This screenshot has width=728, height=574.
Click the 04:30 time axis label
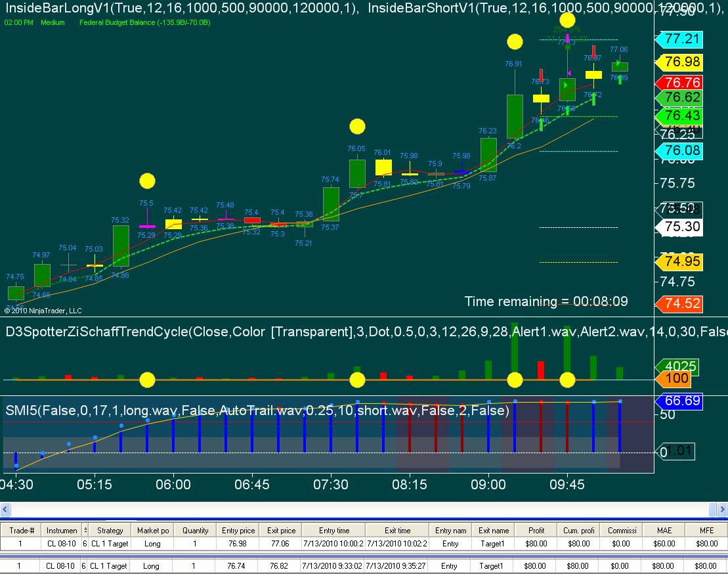point(16,485)
